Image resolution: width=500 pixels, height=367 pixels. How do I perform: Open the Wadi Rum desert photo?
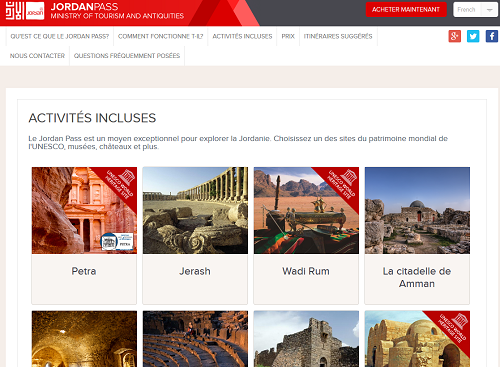click(306, 210)
